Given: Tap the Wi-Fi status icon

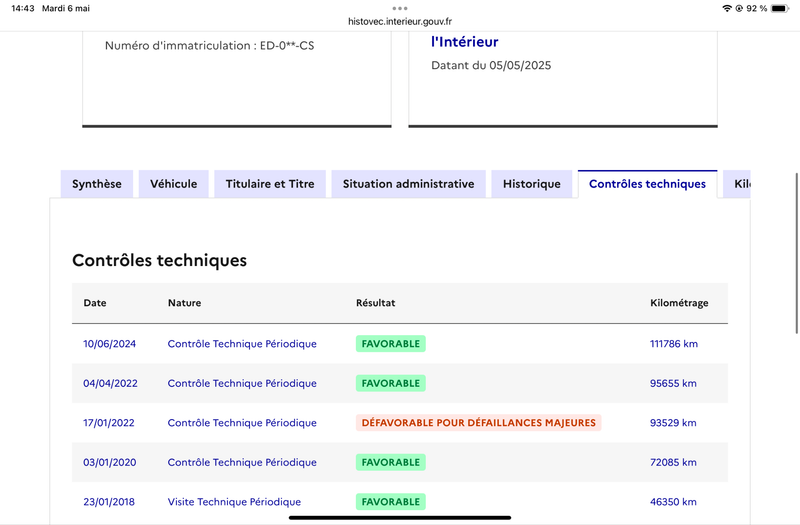Looking at the screenshot, I should coord(727,8).
